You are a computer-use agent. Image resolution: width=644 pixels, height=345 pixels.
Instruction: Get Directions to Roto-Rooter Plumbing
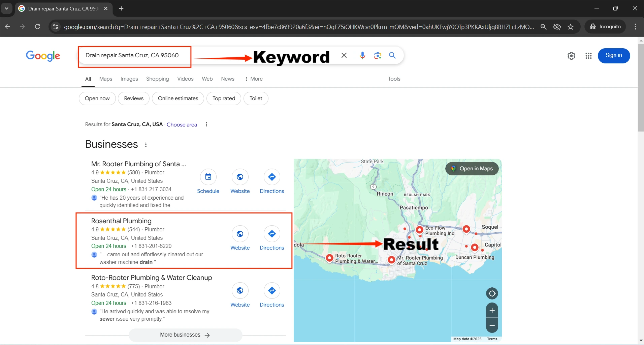272,290
